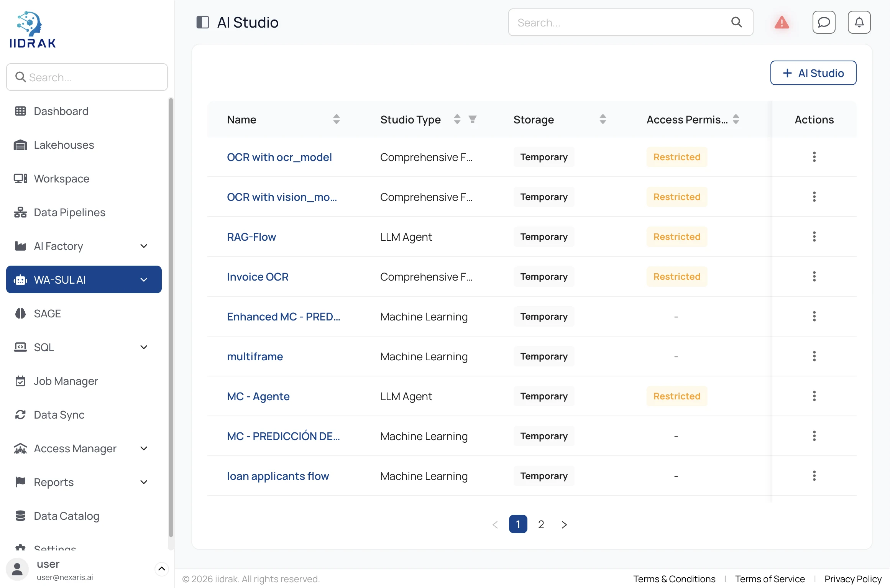Open actions menu for MC - Agente row

tap(814, 396)
